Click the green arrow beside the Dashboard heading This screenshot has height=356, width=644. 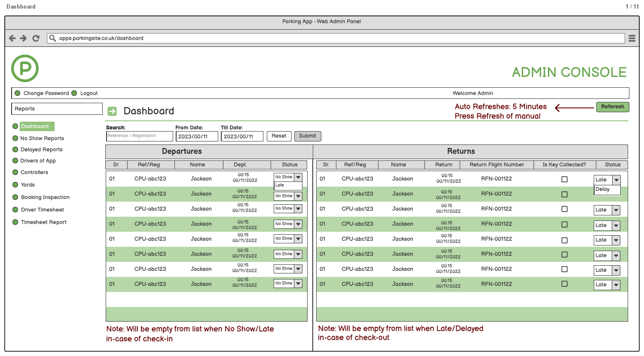click(111, 111)
